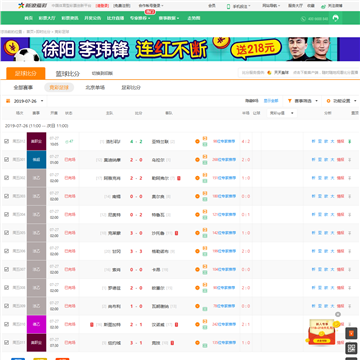Toggle checkbox for the 1-0 match row

[x=6, y=306]
